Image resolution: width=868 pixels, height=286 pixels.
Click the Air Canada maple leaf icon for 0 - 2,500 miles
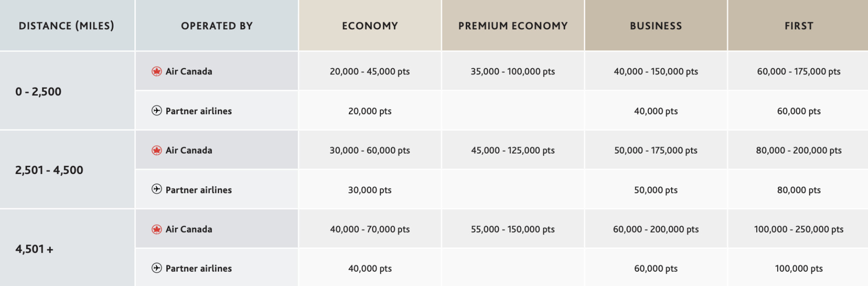click(x=157, y=71)
